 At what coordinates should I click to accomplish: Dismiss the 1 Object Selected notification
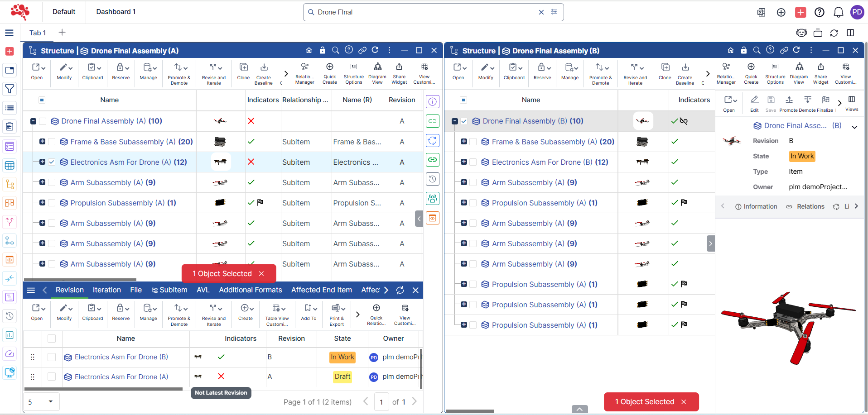coord(261,273)
